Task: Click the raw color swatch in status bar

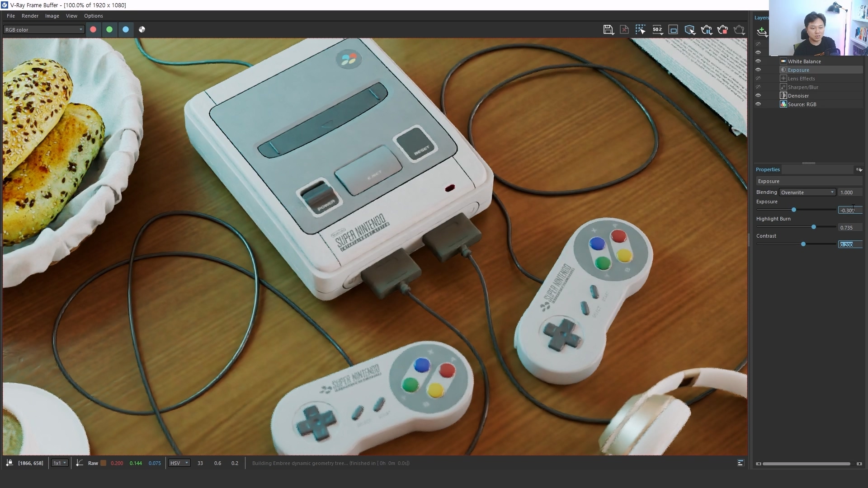Action: click(x=104, y=463)
